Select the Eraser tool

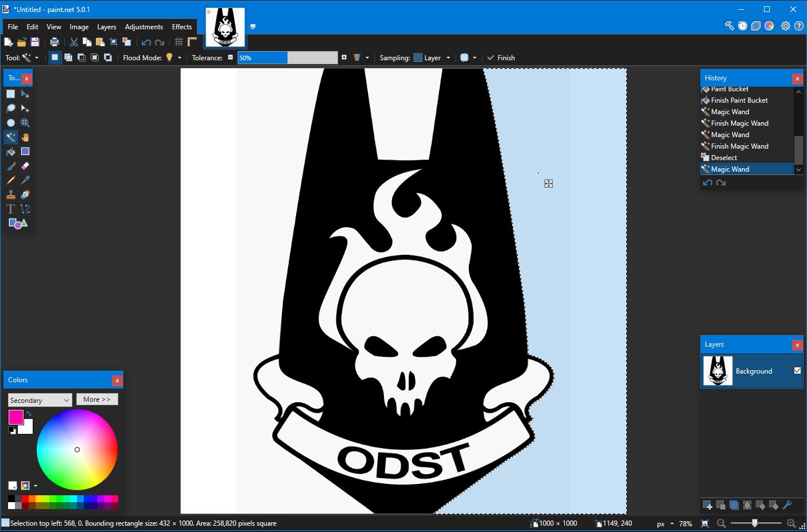pos(25,166)
